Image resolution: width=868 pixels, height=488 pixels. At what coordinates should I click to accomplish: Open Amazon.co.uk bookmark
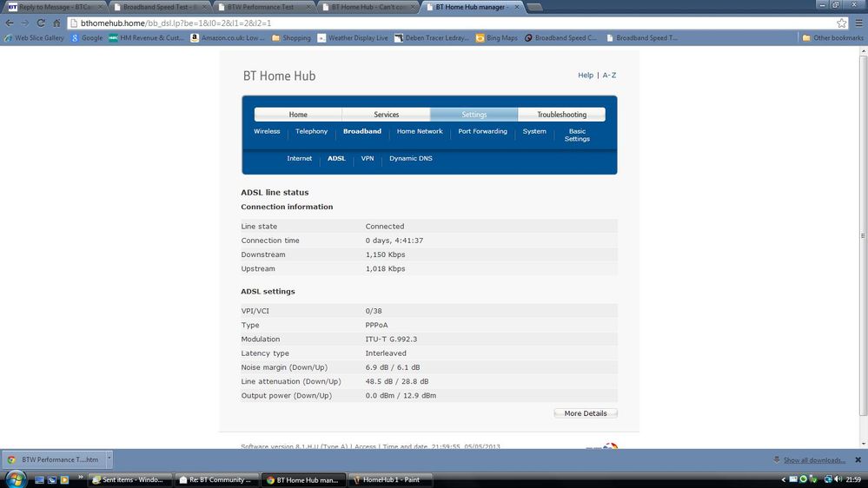coord(228,38)
